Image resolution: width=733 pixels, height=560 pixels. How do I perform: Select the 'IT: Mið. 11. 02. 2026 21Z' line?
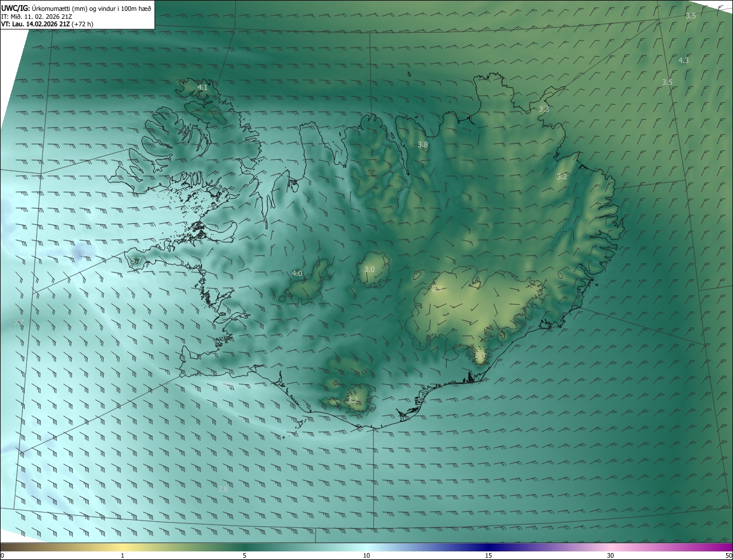(x=37, y=16)
